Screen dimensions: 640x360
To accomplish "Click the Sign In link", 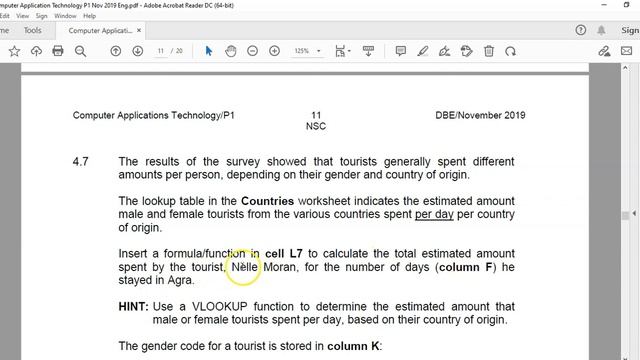I will (630, 30).
